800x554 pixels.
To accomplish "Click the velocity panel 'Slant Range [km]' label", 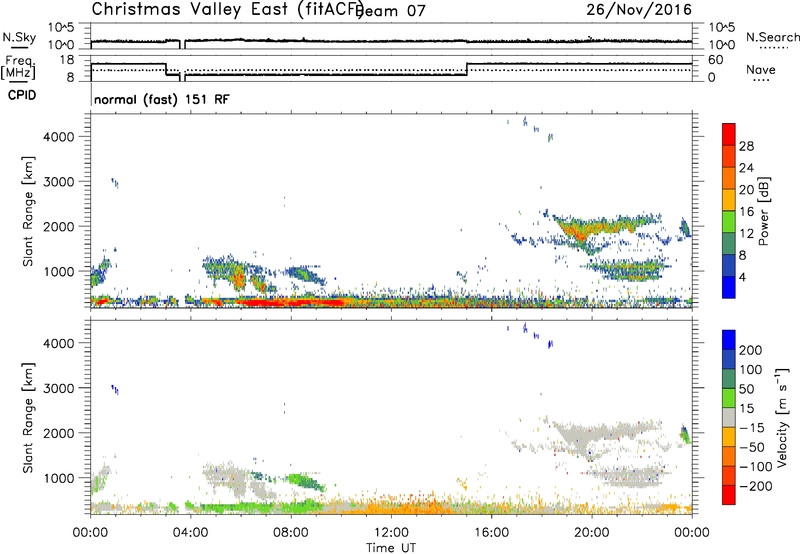I will tap(28, 417).
